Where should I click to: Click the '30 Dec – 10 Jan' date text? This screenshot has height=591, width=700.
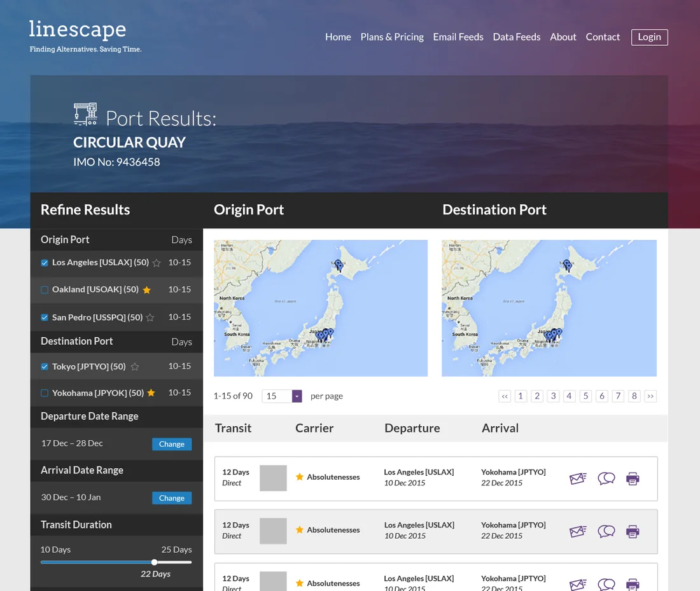click(x=71, y=497)
